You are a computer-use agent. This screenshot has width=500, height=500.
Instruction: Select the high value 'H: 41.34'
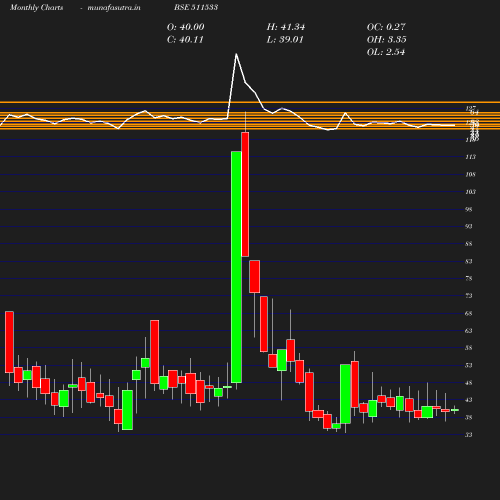click(286, 27)
